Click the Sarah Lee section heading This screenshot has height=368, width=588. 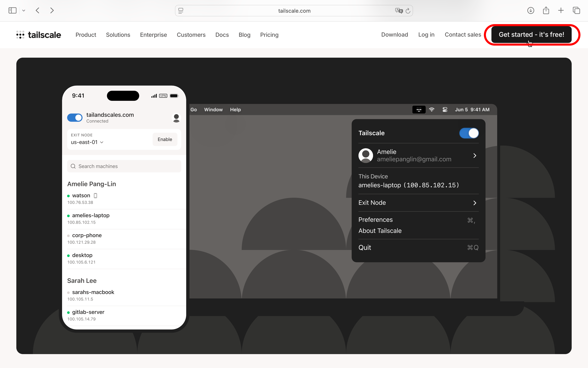tap(82, 280)
